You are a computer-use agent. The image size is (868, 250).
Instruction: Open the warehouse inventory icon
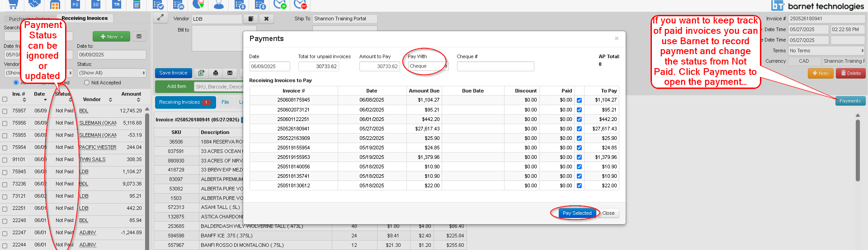[x=55, y=5]
